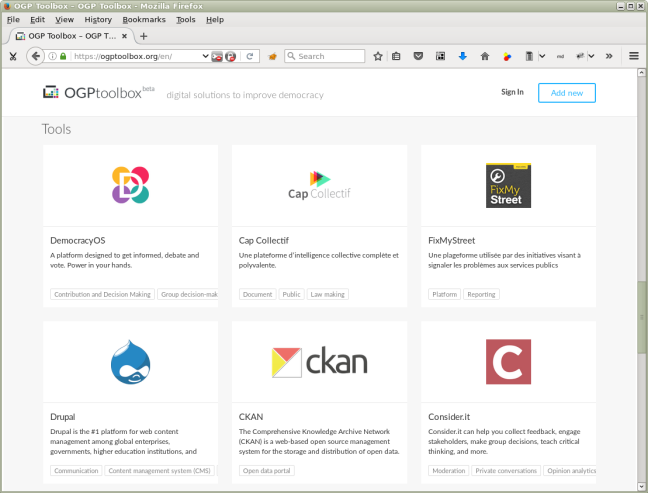Click the FixMyStreet card title

point(451,241)
